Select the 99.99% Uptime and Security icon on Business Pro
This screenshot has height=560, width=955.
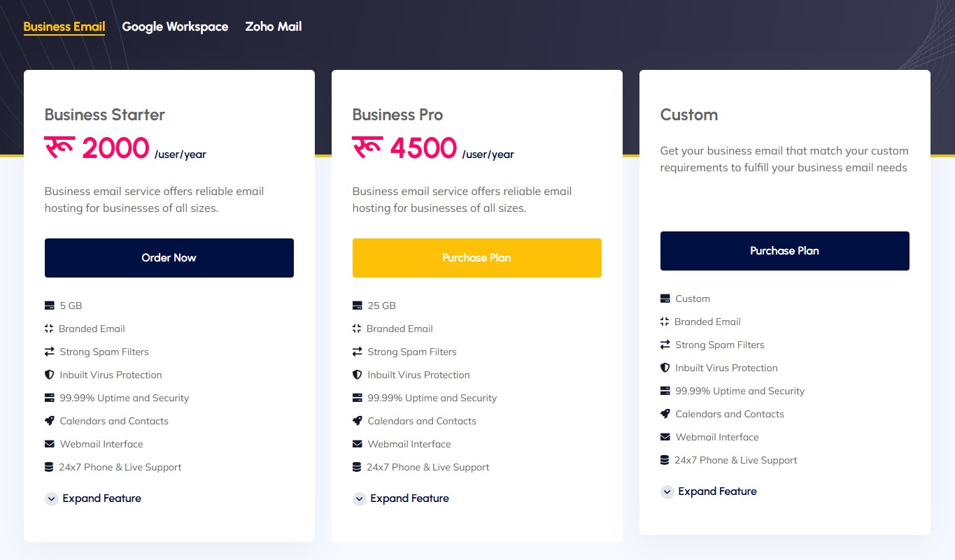pos(357,398)
